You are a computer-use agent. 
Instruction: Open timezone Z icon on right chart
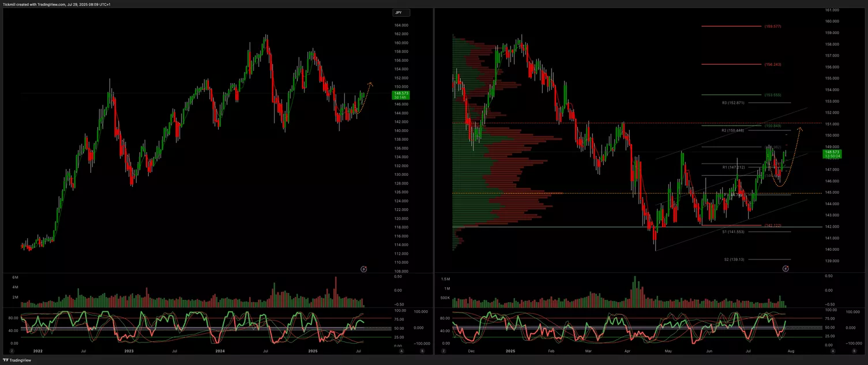[x=443, y=351]
